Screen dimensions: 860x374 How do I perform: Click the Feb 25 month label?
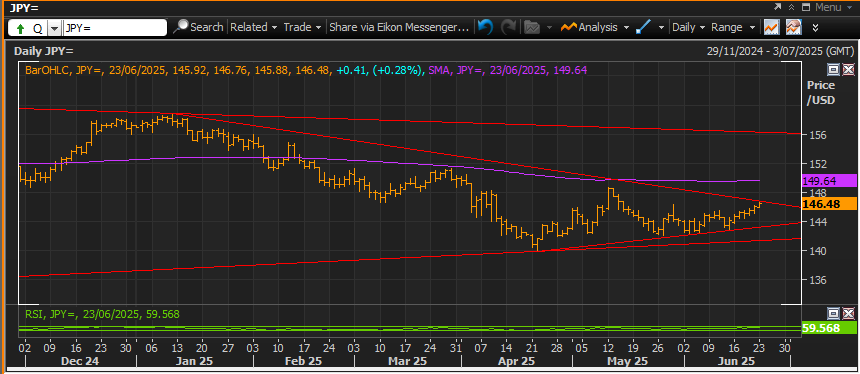[x=303, y=361]
